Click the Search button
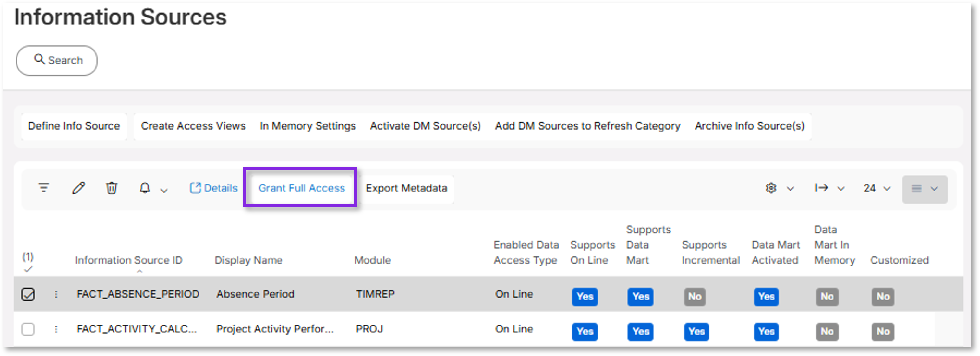The width and height of the screenshot is (980, 356). [57, 61]
